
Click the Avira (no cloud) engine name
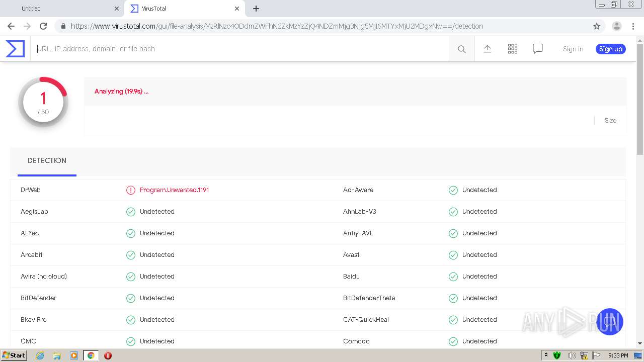click(44, 277)
